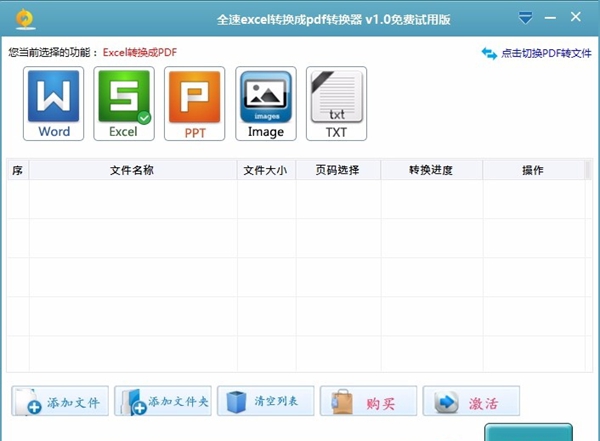Choose the PPT conversion icon
Image resolution: width=600 pixels, height=441 pixels.
[x=194, y=103]
